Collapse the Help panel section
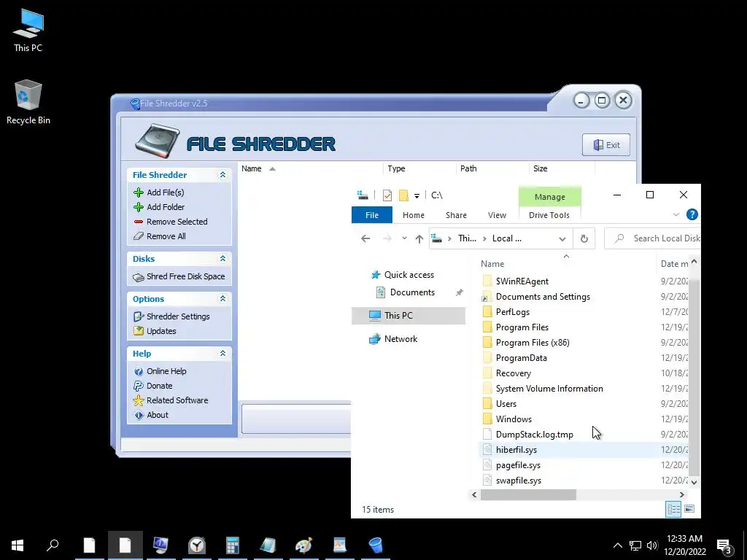The image size is (747, 560). [222, 354]
